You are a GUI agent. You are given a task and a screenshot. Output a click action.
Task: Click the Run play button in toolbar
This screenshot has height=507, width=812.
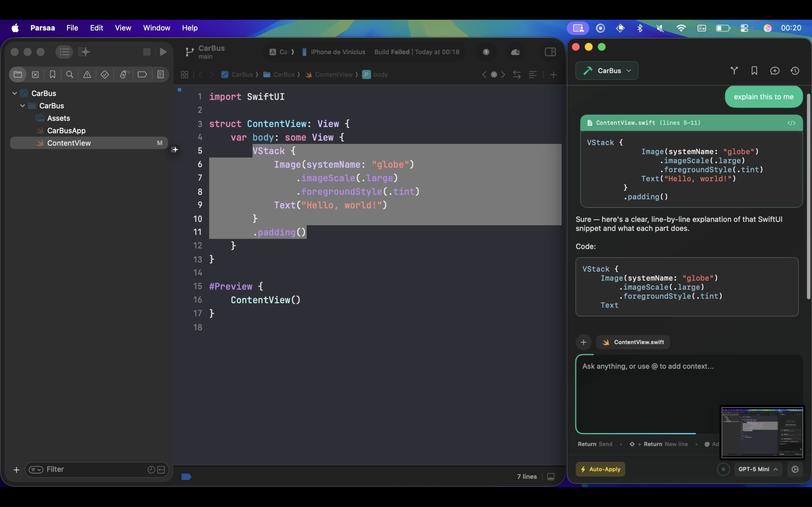164,52
